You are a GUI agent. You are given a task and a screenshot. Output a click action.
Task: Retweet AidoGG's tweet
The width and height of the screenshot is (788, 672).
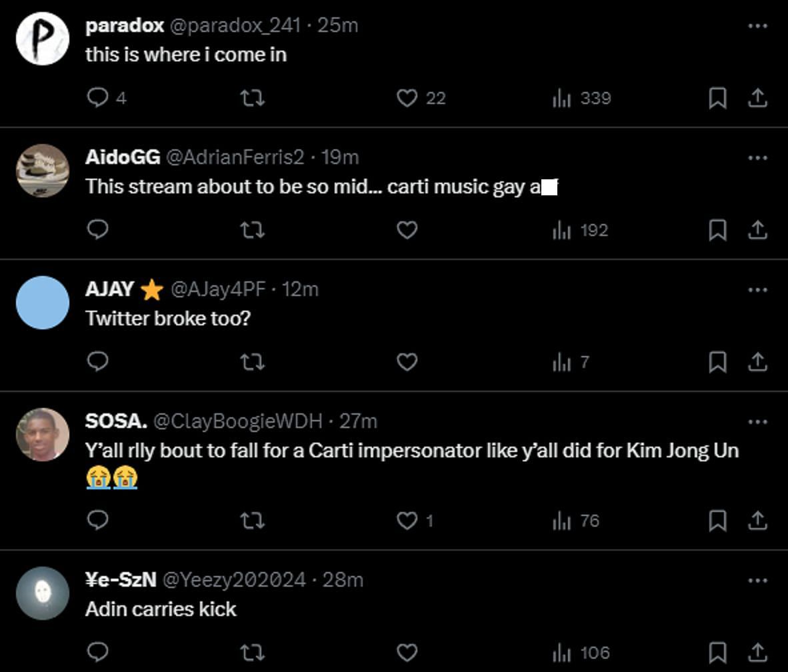coord(252,230)
